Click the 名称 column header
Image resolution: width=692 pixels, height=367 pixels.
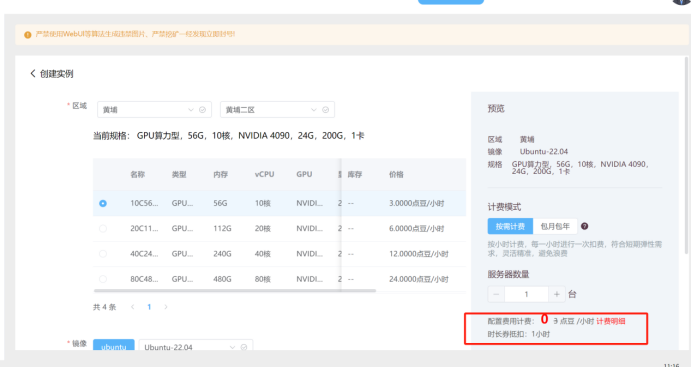[x=138, y=175]
